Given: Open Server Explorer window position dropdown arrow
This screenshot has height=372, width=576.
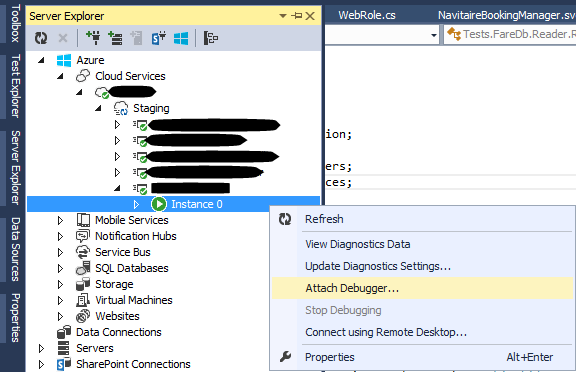Looking at the screenshot, I should (282, 16).
